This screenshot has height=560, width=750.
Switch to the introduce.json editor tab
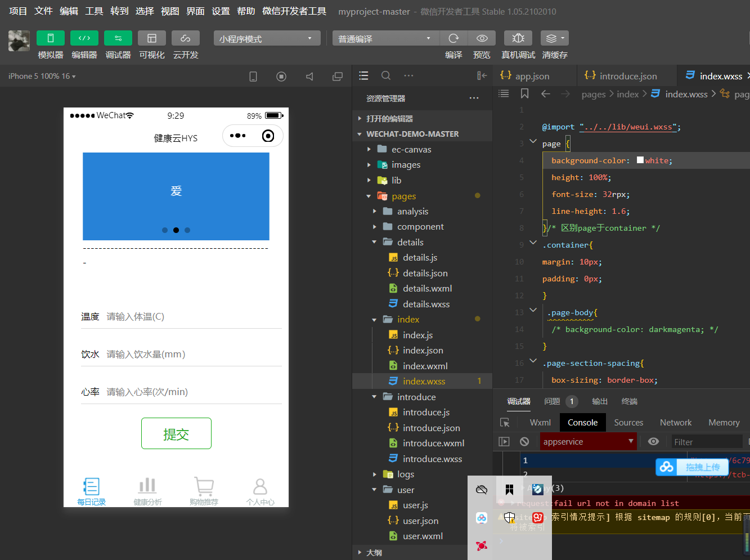point(628,76)
